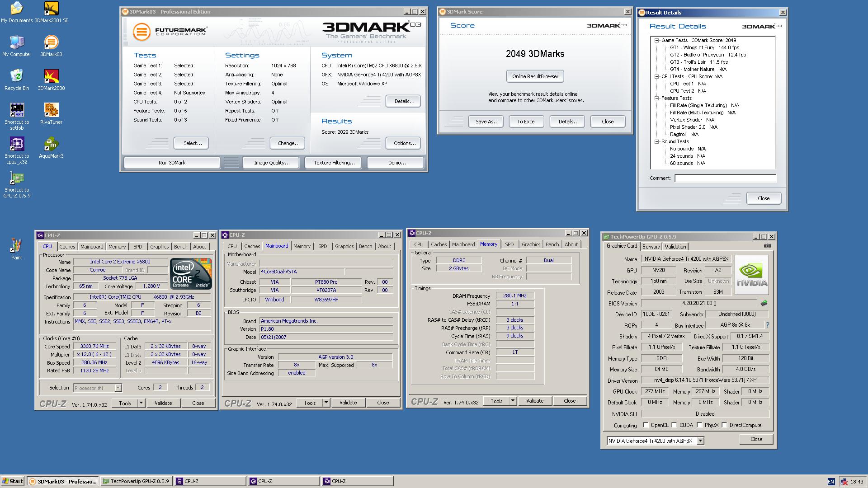Click the Bus Interface question mark icon

[767, 325]
